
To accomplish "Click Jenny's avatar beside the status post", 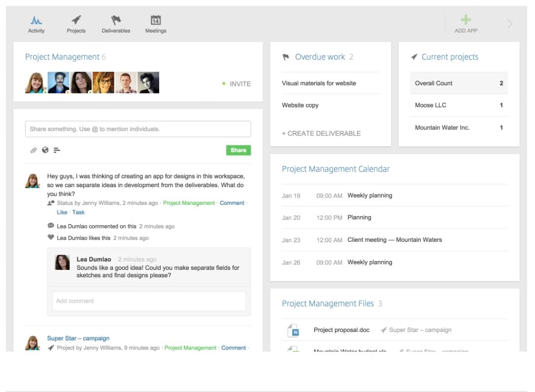I will (33, 181).
